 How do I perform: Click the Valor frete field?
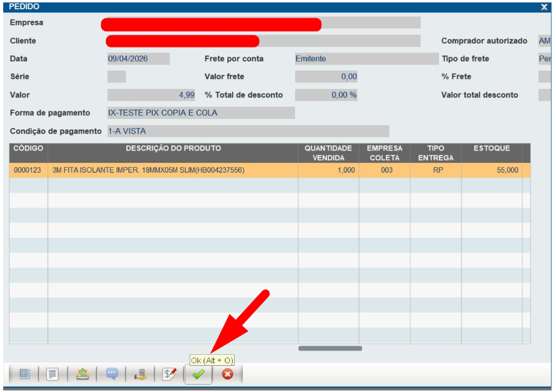[x=326, y=77]
